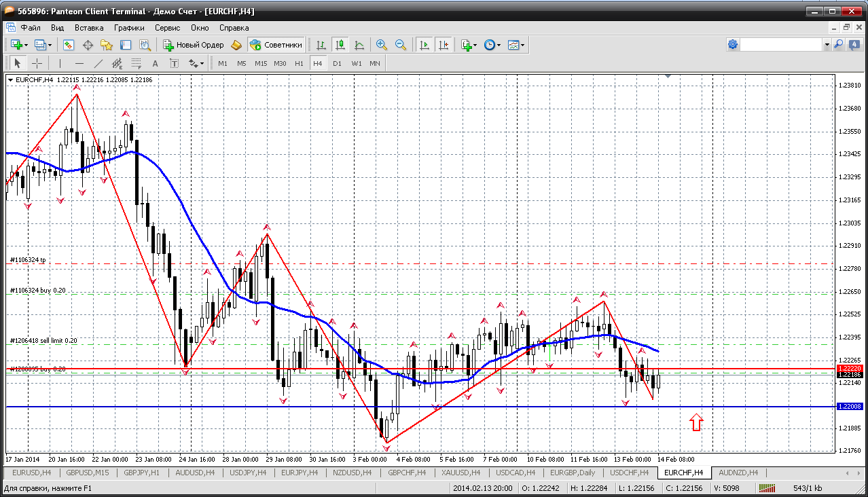Draw a trendline
This screenshot has width=868, height=497.
[98, 63]
